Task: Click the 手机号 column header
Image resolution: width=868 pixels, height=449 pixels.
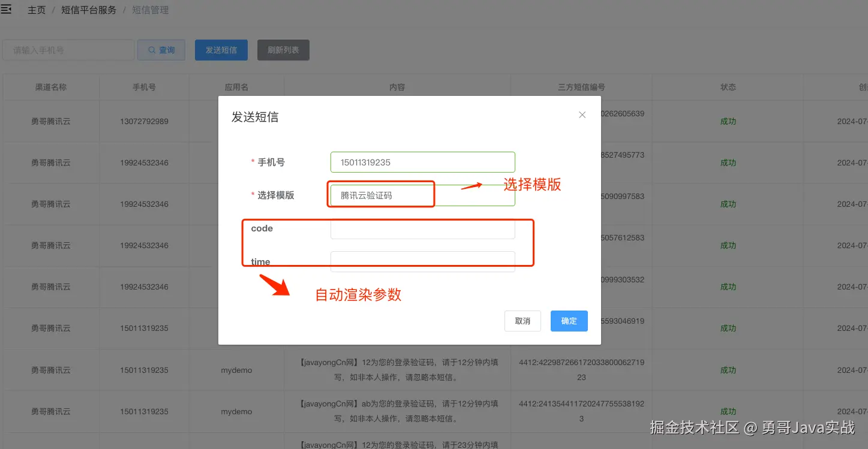Action: [x=144, y=87]
